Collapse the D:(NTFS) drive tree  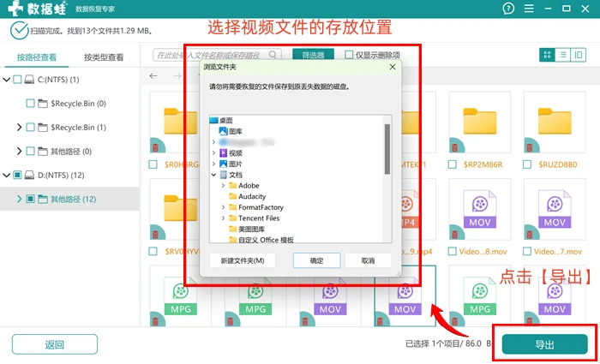[x=6, y=175]
